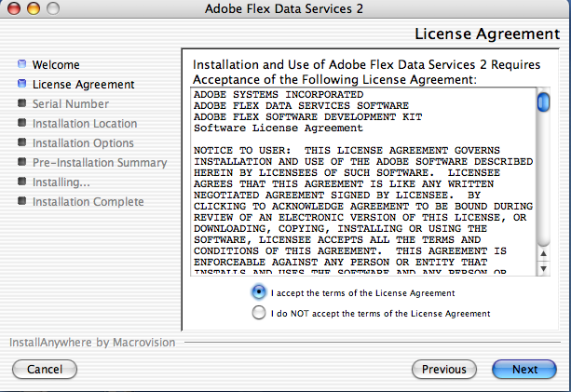Cancel the installation
The width and height of the screenshot is (571, 392).
pyautogui.click(x=45, y=370)
